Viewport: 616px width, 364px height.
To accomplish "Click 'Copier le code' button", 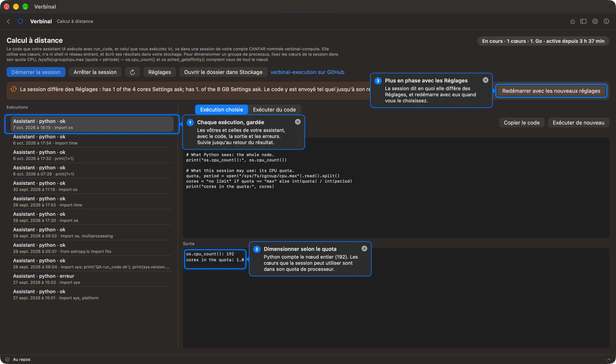I will (x=522, y=123).
